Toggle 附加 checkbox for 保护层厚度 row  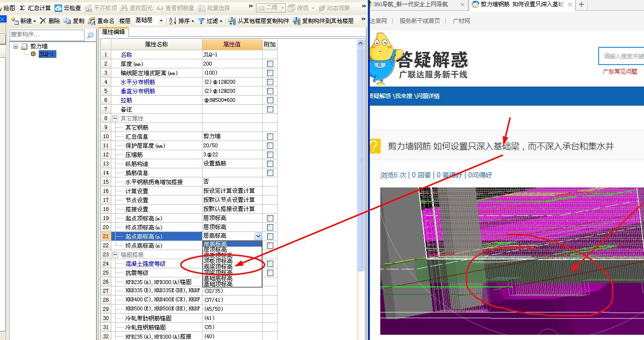(x=270, y=145)
